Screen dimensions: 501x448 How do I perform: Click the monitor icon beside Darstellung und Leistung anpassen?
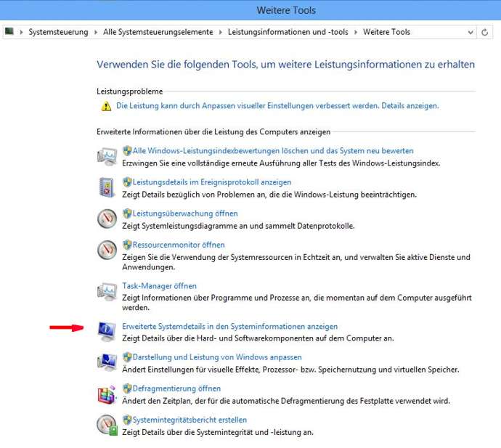pyautogui.click(x=107, y=362)
